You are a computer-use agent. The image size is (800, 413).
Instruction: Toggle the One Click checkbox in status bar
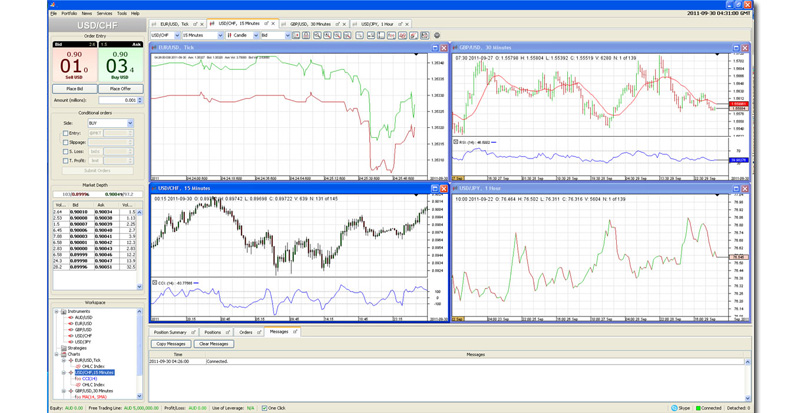(x=264, y=408)
